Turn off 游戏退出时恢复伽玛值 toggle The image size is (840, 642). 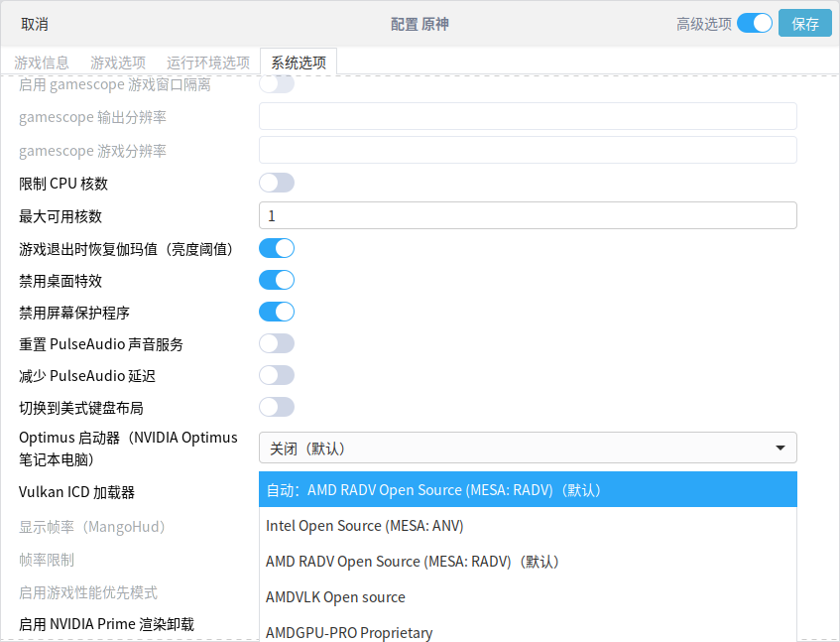pyautogui.click(x=277, y=248)
